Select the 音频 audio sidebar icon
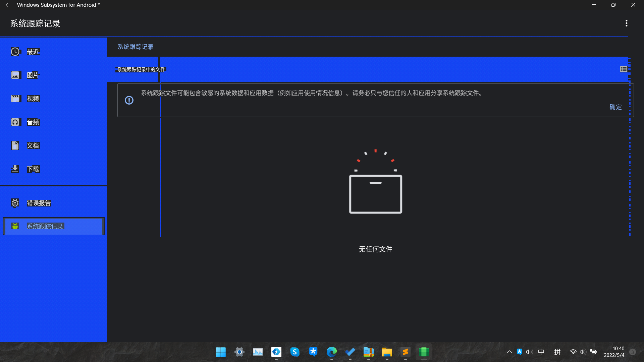The height and width of the screenshot is (362, 644). [15, 122]
